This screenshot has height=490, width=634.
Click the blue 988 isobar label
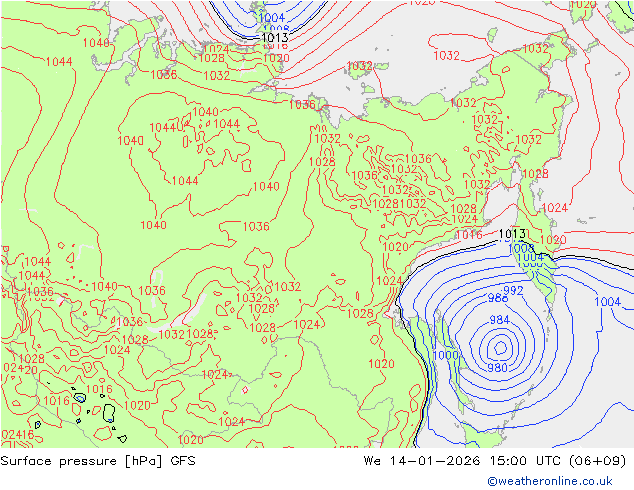coord(498,298)
